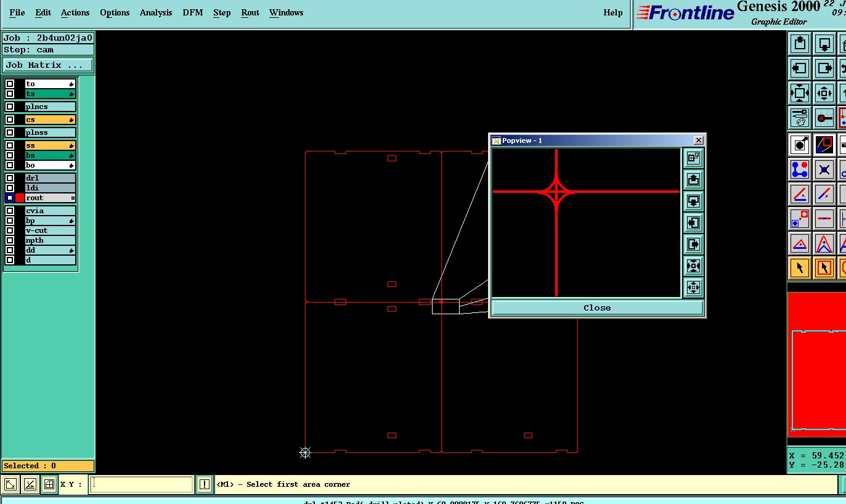Select the plnss layer name
This screenshot has width=846, height=504.
coord(50,132)
